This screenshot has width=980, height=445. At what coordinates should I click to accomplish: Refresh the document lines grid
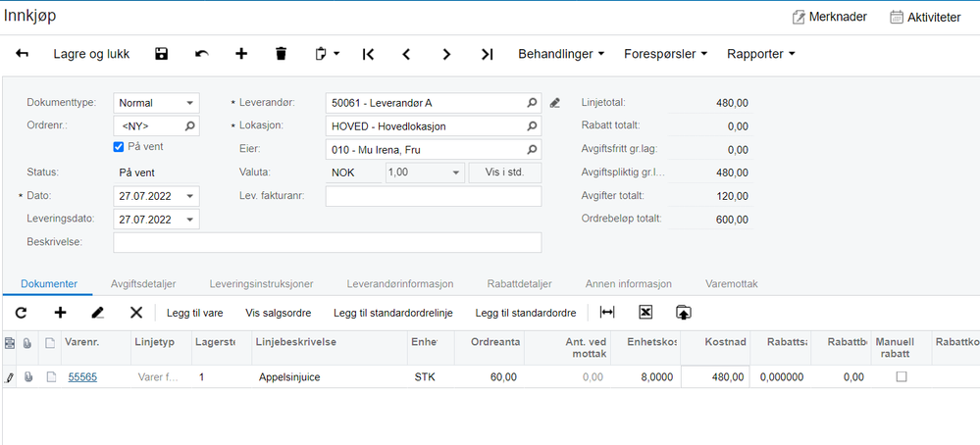22,313
